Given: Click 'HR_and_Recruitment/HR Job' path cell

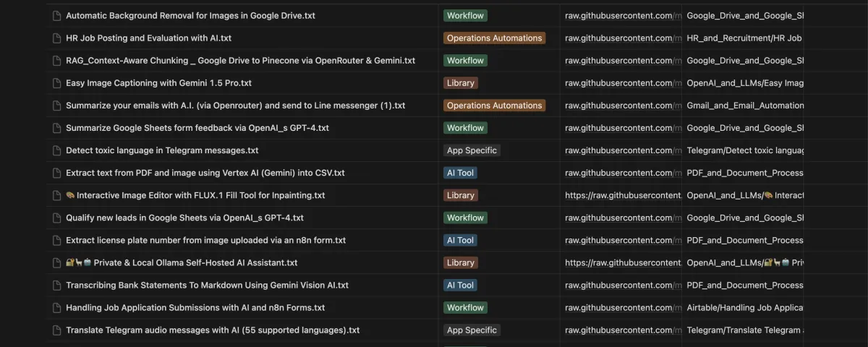Looking at the screenshot, I should pos(744,38).
